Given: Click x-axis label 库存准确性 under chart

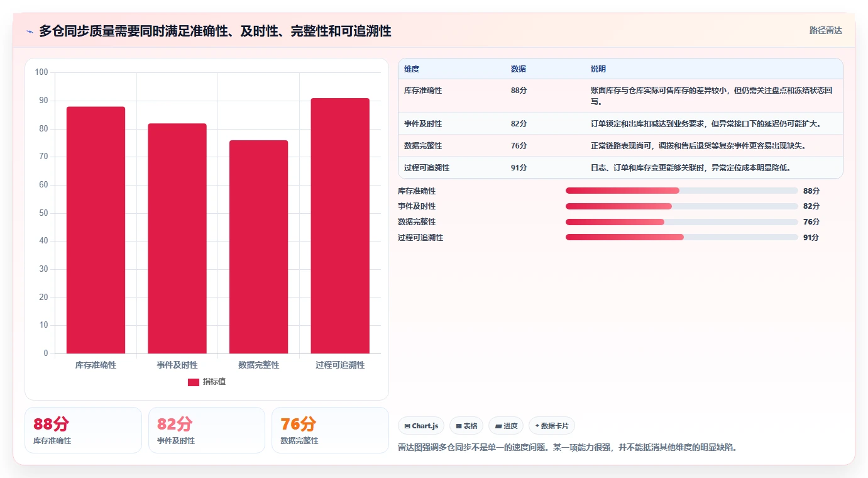Looking at the screenshot, I should pos(96,365).
